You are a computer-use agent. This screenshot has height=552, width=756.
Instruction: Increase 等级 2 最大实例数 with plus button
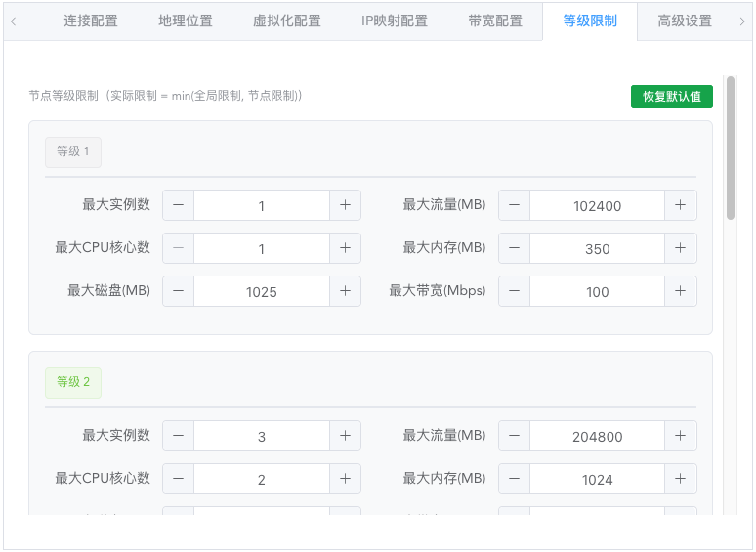[345, 436]
